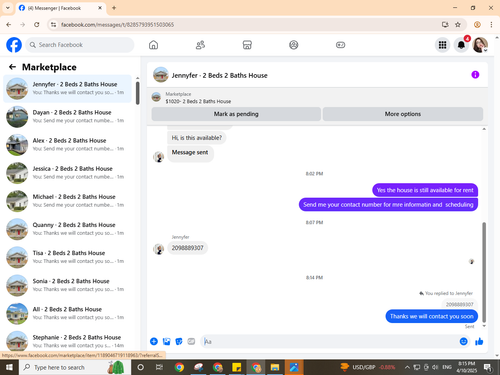This screenshot has height=375, width=500.
Task: Open the account profile picture menu
Action: pyautogui.click(x=480, y=45)
